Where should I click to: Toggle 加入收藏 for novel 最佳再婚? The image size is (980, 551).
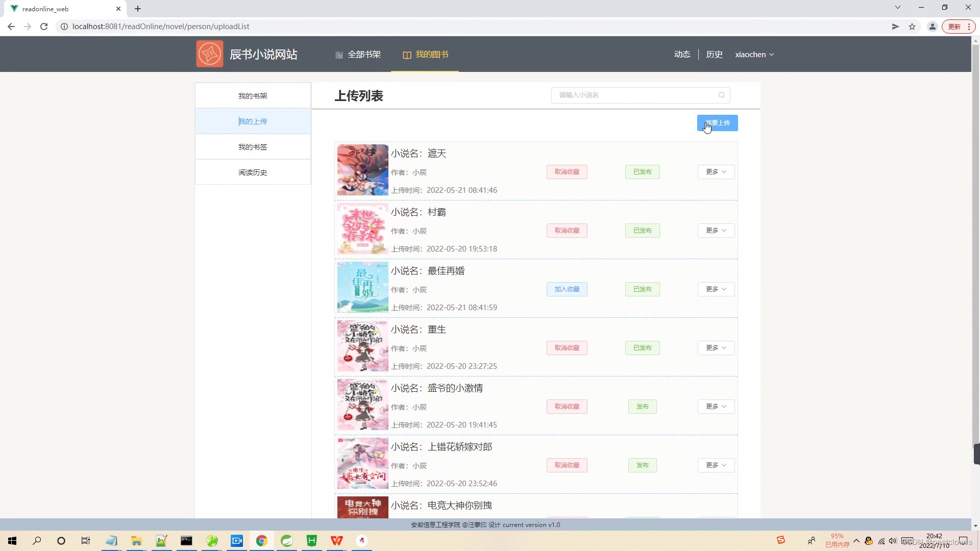(x=567, y=289)
